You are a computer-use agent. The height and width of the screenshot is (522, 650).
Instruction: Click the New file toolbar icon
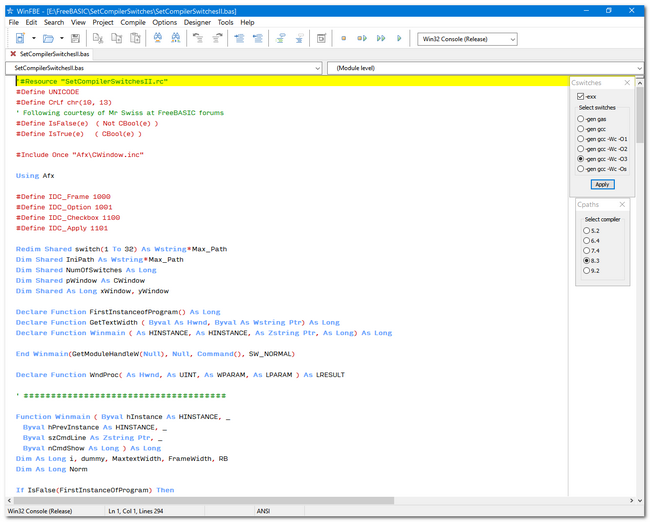20,39
